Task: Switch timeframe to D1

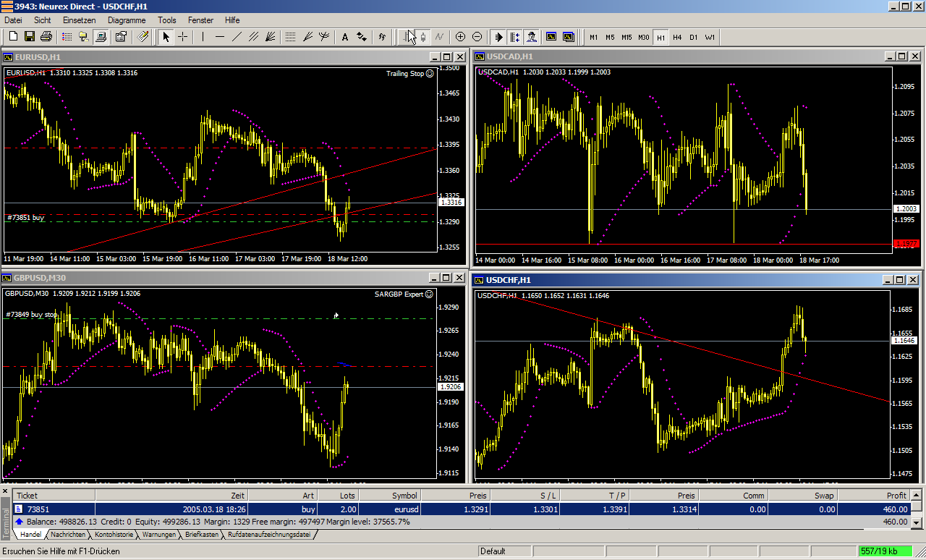Action: pyautogui.click(x=693, y=37)
